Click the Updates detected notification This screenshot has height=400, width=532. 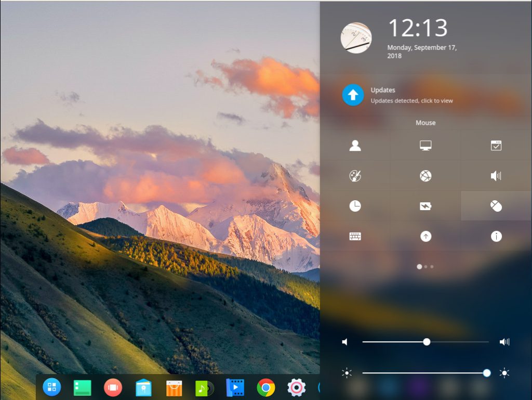click(x=410, y=95)
